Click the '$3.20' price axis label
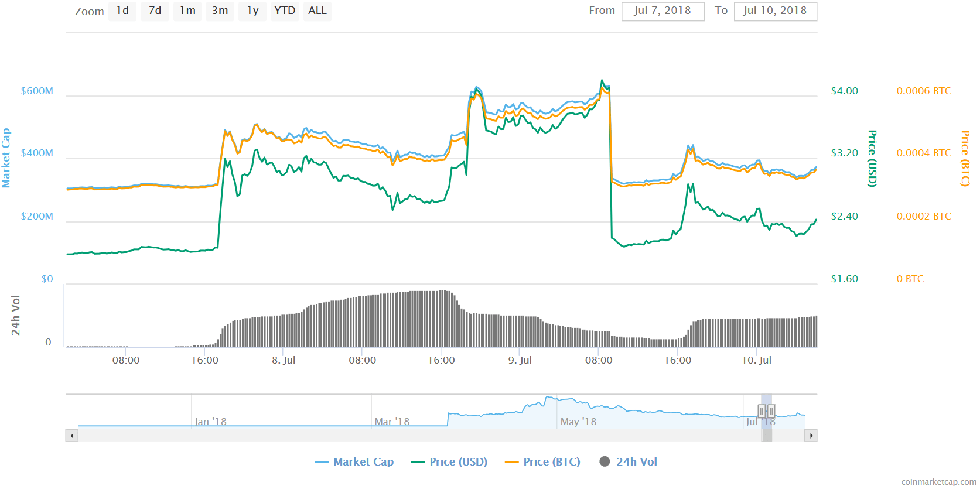This screenshot has height=486, width=980. point(845,153)
